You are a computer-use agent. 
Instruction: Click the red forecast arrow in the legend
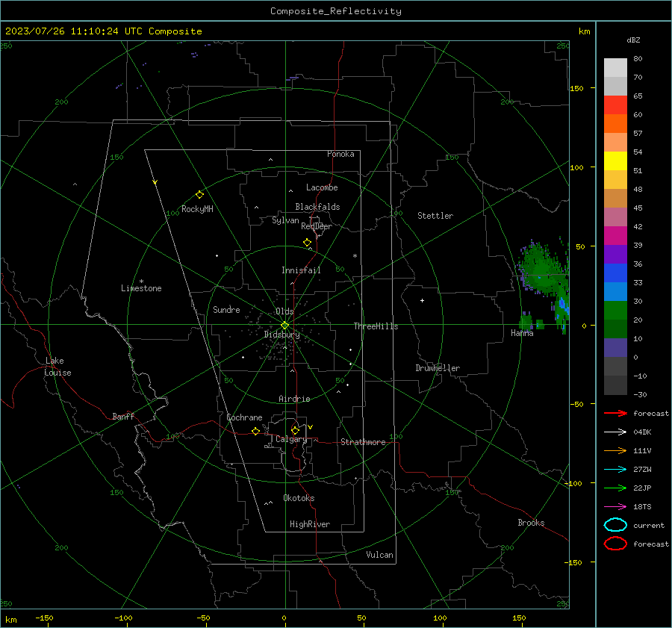click(x=615, y=413)
